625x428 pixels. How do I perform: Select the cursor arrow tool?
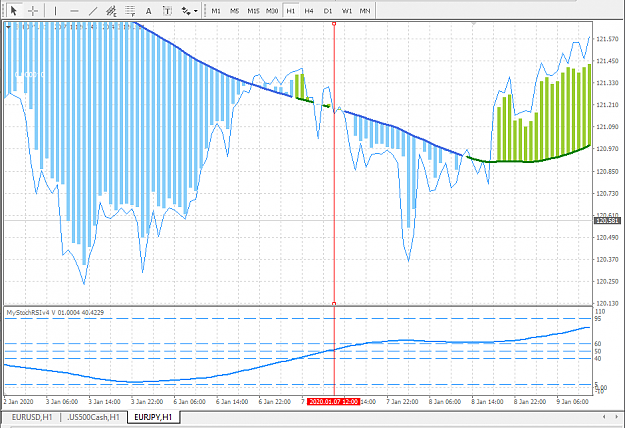pyautogui.click(x=14, y=11)
